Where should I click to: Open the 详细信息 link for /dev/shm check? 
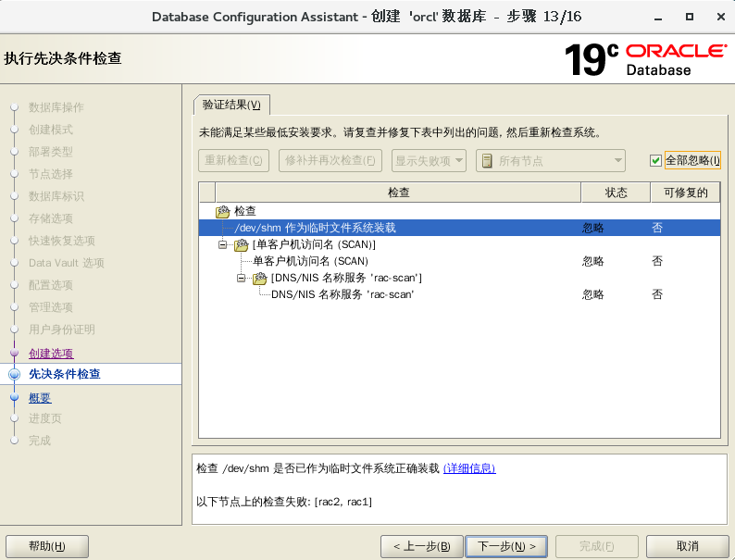click(x=469, y=468)
